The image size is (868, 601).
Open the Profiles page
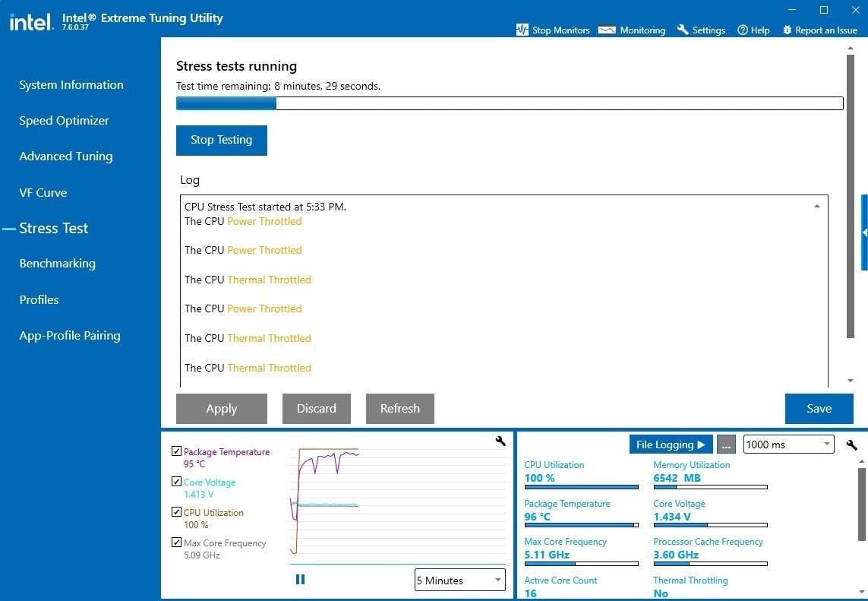pyautogui.click(x=39, y=299)
